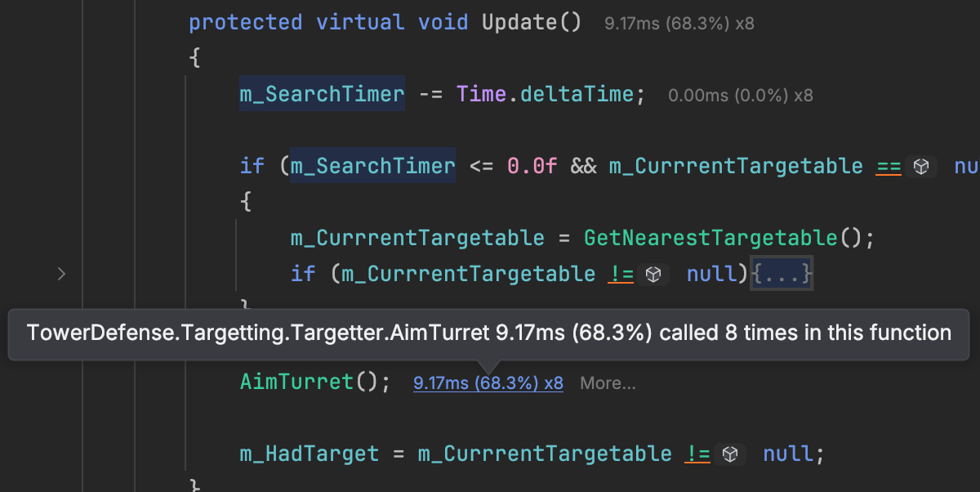
Task: Click the Unity cube icon on the folded if line
Action: (x=653, y=275)
